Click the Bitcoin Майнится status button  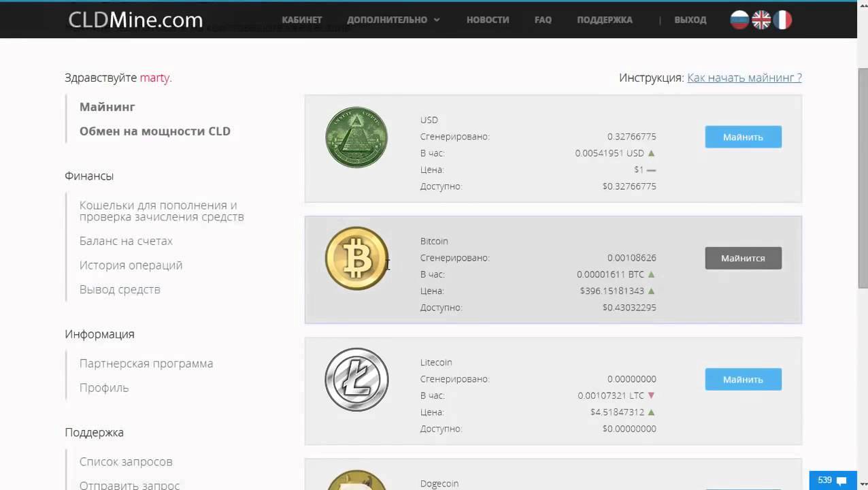point(743,258)
